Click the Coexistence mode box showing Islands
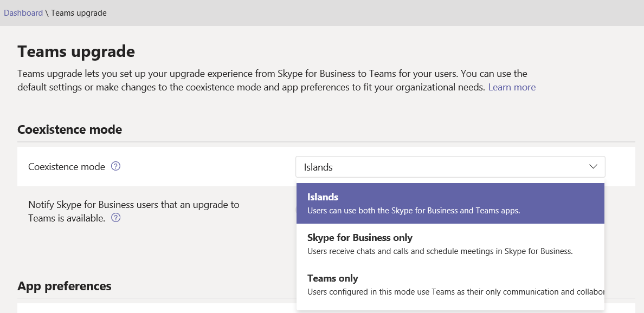The image size is (644, 313). [434, 167]
